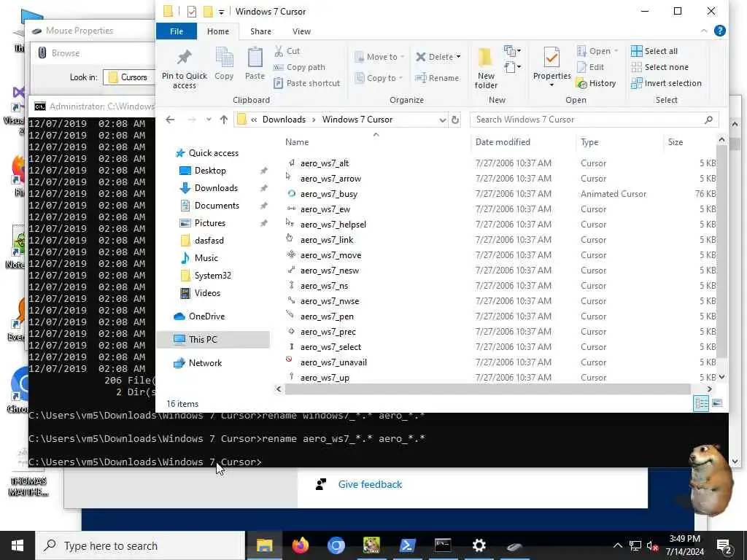Open Move to dropdown

[x=379, y=57]
